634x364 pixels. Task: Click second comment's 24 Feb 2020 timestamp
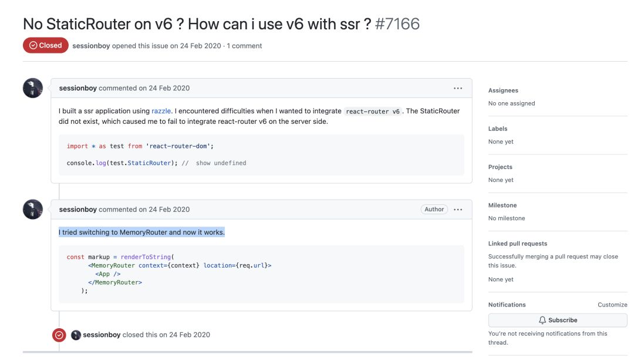[168, 209]
